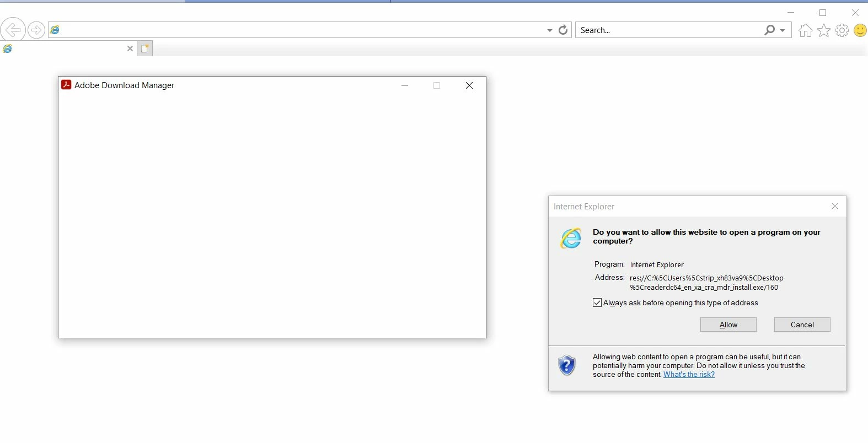Click the Internet Explorer logo in the dialog
The width and height of the screenshot is (868, 443).
pos(571,238)
